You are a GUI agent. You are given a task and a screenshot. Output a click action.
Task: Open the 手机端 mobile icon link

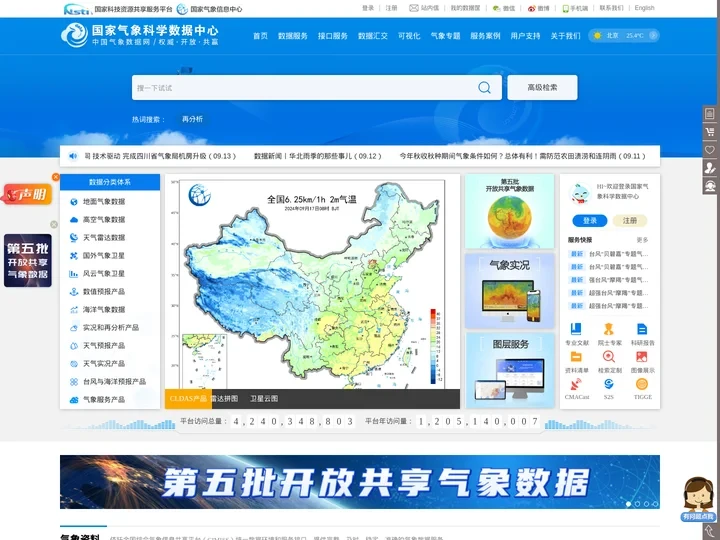565,8
